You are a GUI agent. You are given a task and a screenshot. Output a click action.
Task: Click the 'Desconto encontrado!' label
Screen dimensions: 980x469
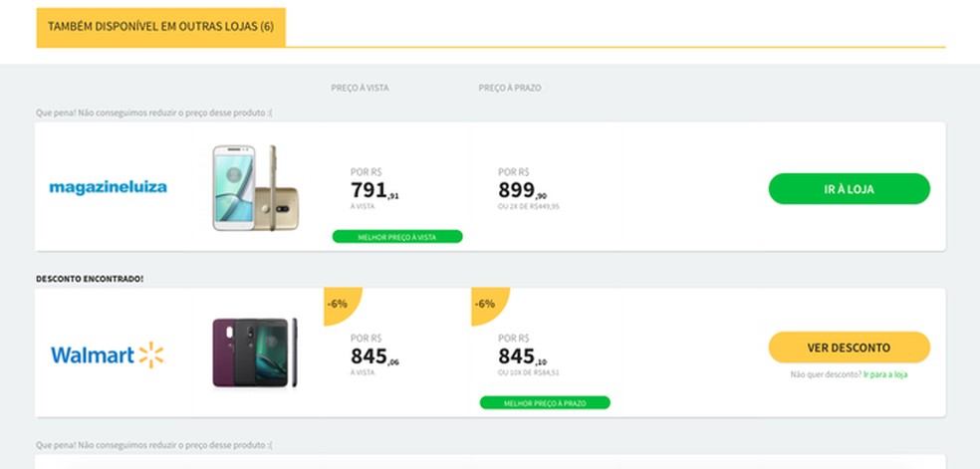pyautogui.click(x=90, y=279)
